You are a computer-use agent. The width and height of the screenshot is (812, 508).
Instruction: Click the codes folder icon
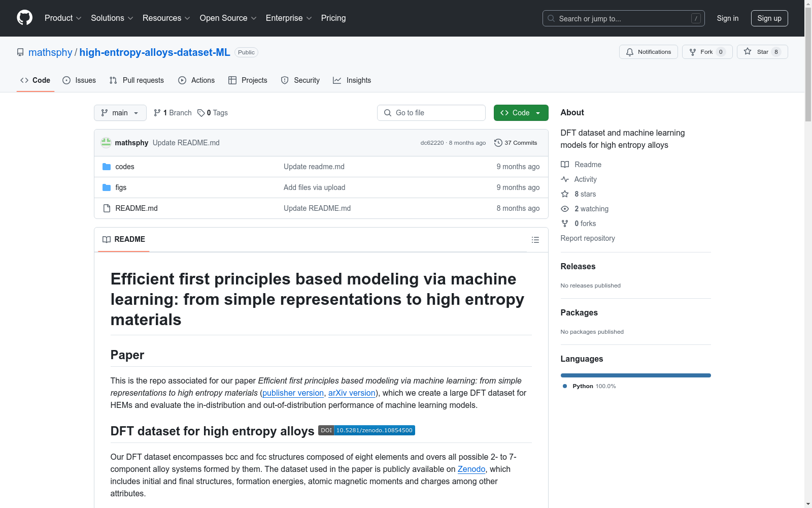(107, 167)
